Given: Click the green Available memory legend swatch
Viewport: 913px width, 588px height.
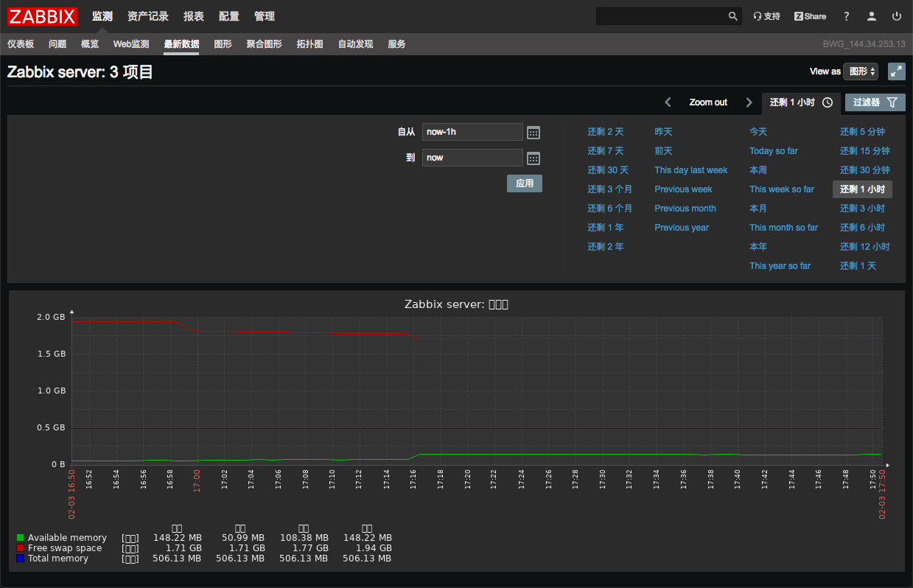Looking at the screenshot, I should (x=21, y=538).
